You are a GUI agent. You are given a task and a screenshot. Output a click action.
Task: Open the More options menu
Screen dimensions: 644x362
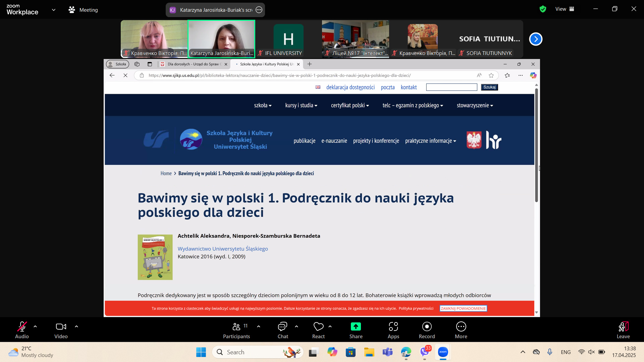(x=461, y=330)
